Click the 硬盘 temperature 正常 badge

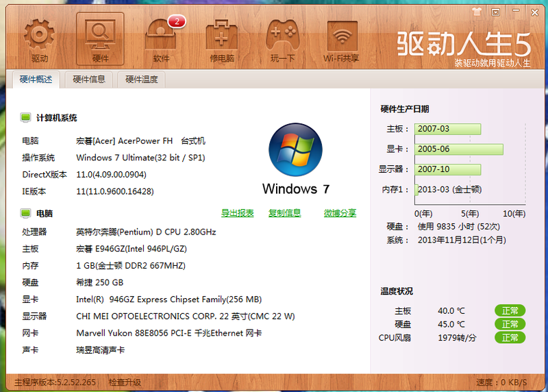[x=510, y=324]
